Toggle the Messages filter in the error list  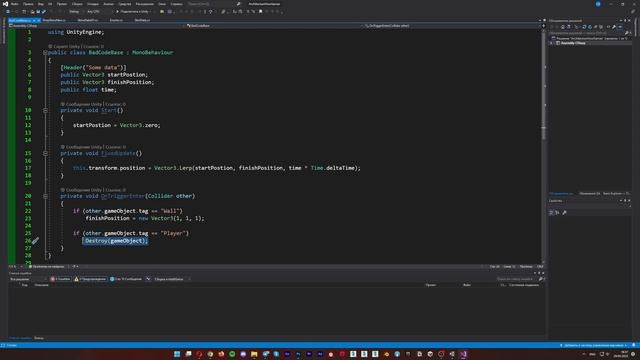click(126, 279)
